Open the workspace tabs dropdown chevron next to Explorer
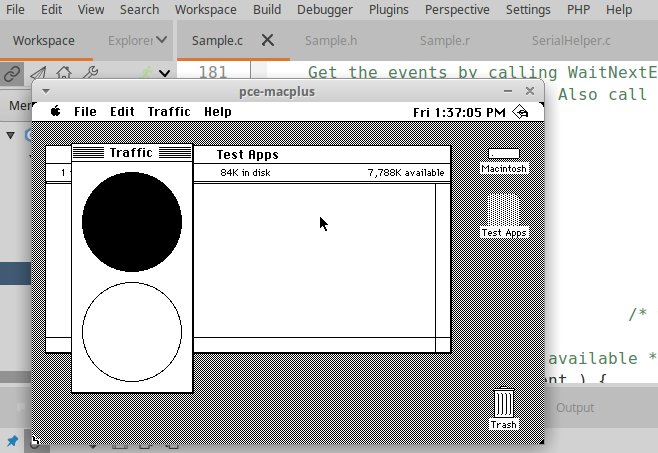The height and width of the screenshot is (453, 658). click(162, 40)
